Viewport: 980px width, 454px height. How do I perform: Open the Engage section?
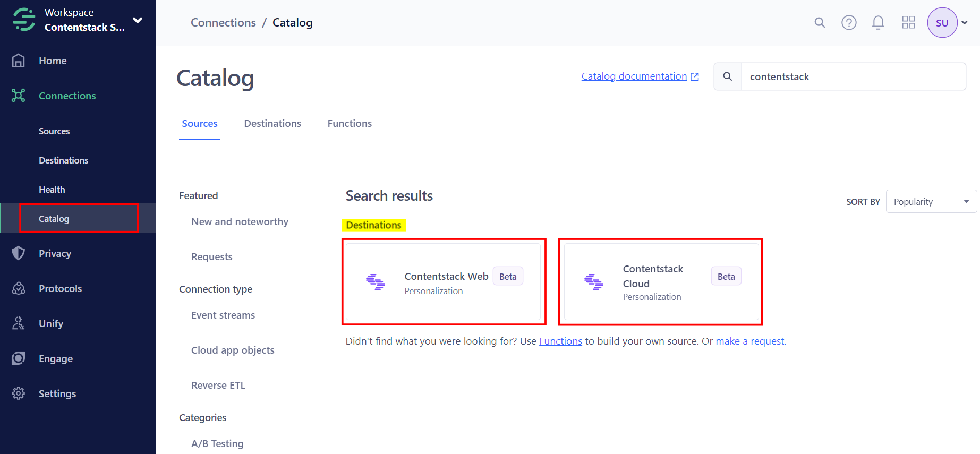[56, 359]
